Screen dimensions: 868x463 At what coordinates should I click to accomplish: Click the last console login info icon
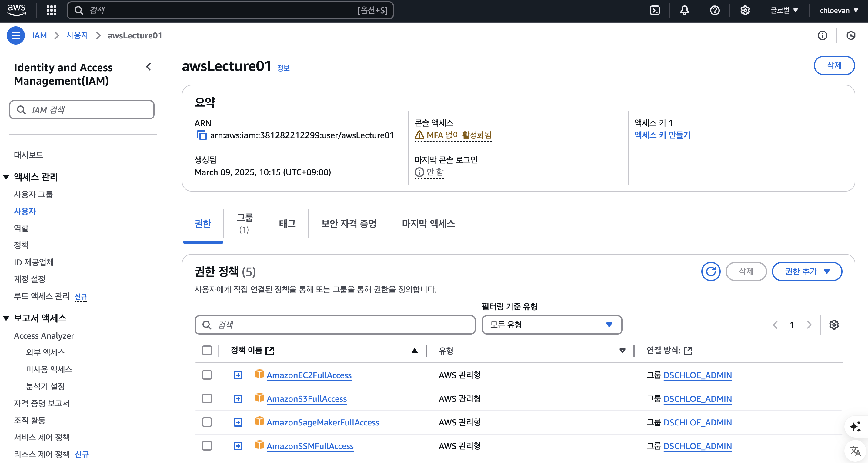pyautogui.click(x=419, y=172)
